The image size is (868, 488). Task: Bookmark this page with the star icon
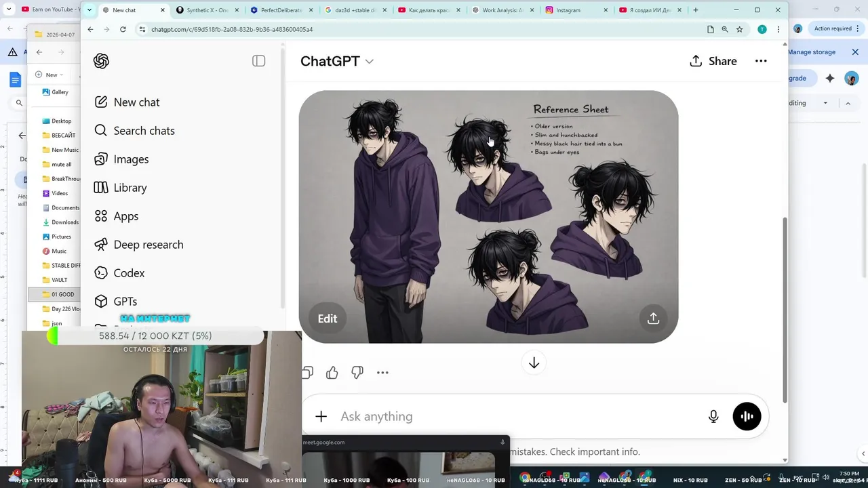(x=740, y=29)
